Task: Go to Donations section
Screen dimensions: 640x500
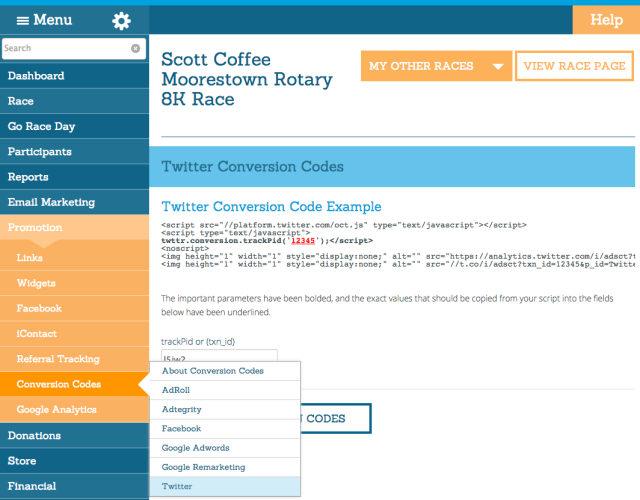Action: [74, 436]
